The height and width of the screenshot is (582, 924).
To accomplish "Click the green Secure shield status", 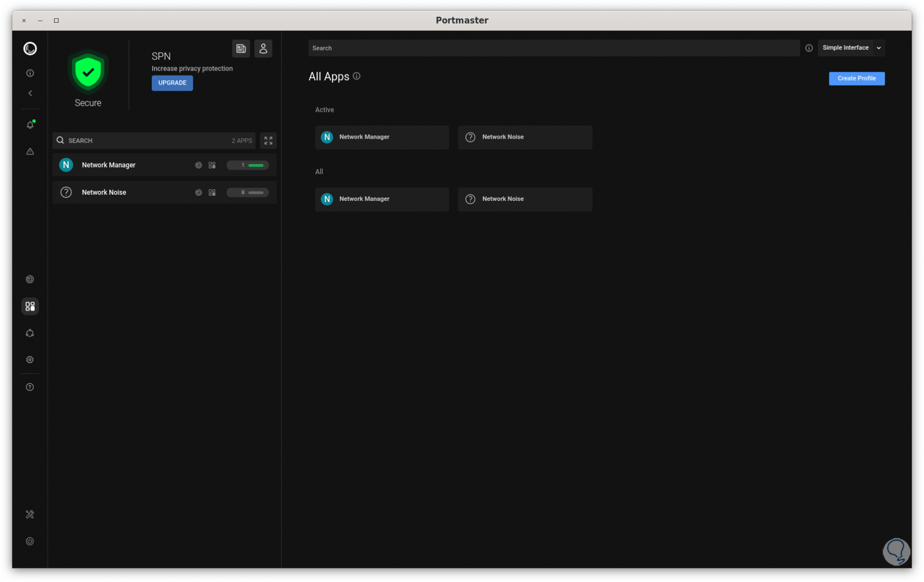I will tap(88, 72).
